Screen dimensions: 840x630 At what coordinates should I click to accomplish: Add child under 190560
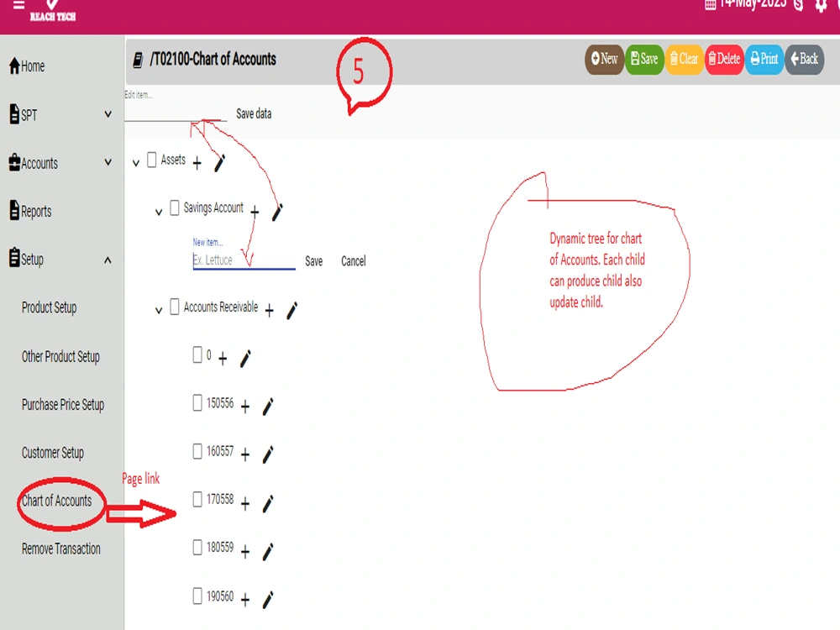pyautogui.click(x=245, y=600)
